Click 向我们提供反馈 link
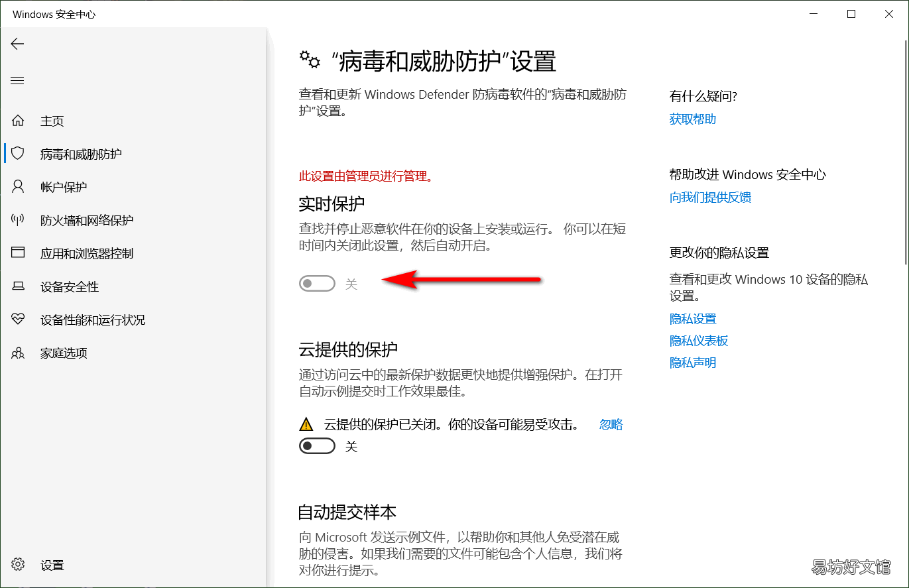This screenshot has width=909, height=588. tap(710, 197)
